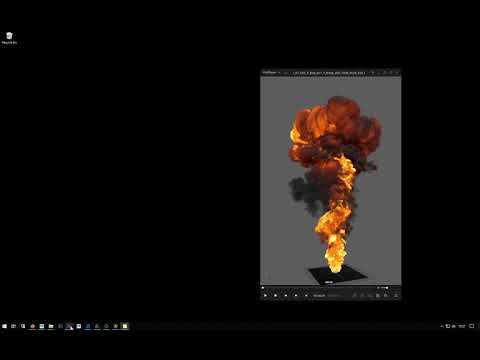Click the Open File eject button in the player

tap(306, 295)
